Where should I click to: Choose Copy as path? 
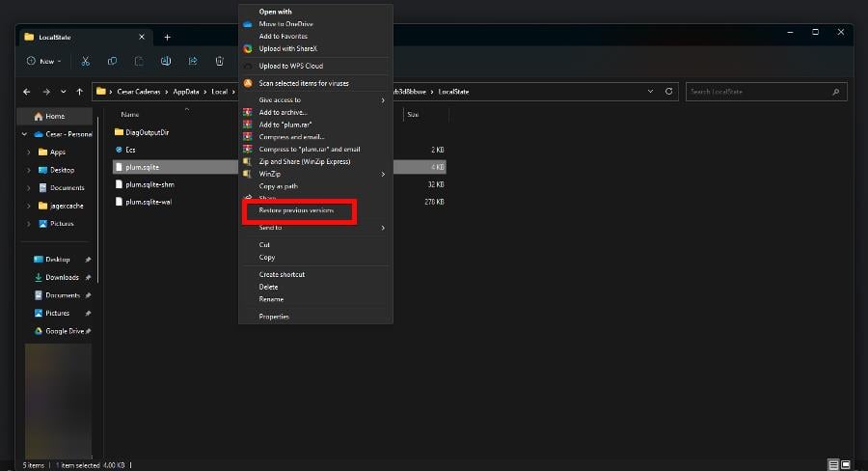(315, 186)
